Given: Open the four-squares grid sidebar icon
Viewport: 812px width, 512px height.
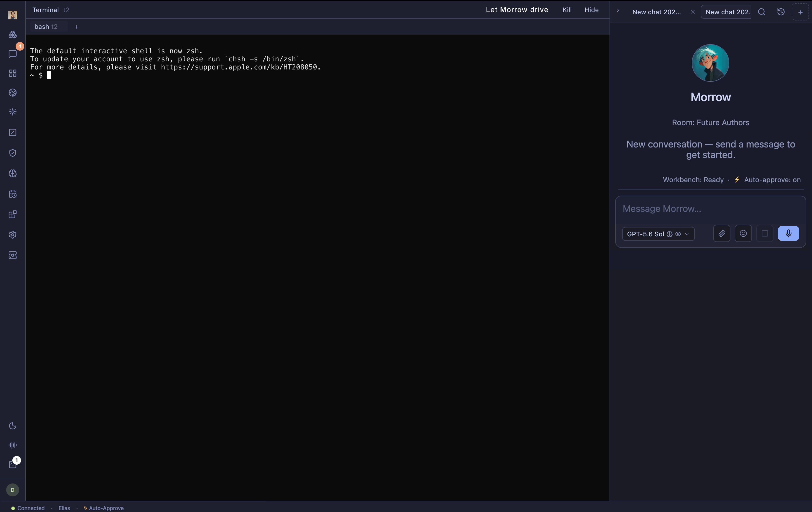Looking at the screenshot, I should tap(12, 73).
